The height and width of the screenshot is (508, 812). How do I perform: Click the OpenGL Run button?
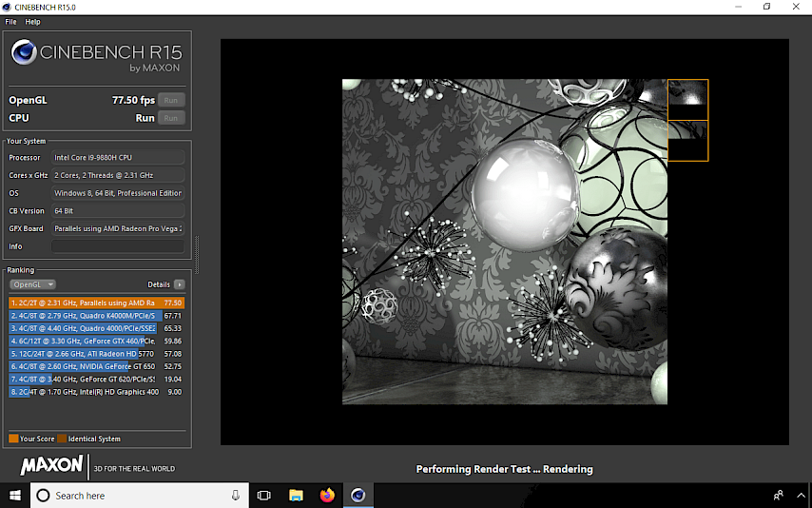coord(171,100)
